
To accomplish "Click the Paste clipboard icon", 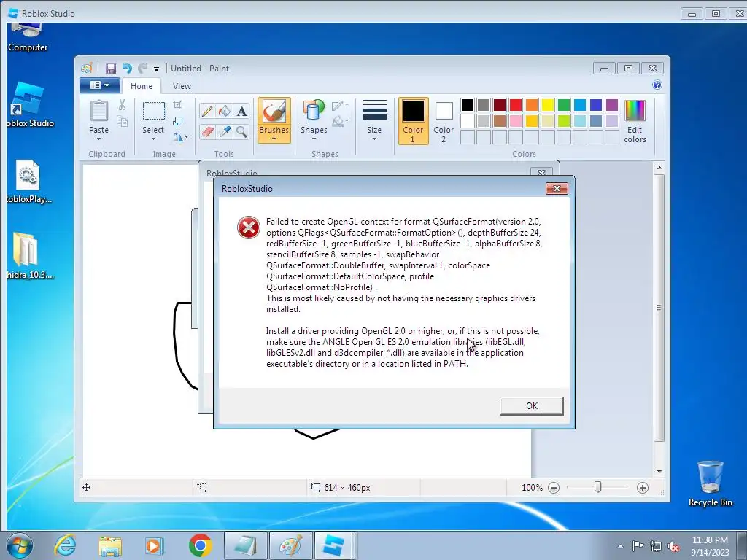I will tap(99, 111).
